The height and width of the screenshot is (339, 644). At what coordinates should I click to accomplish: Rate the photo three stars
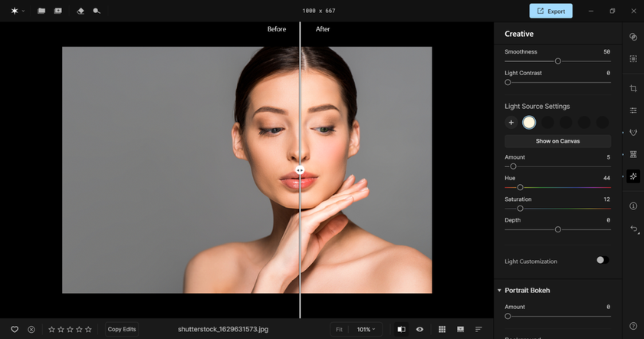tap(70, 329)
